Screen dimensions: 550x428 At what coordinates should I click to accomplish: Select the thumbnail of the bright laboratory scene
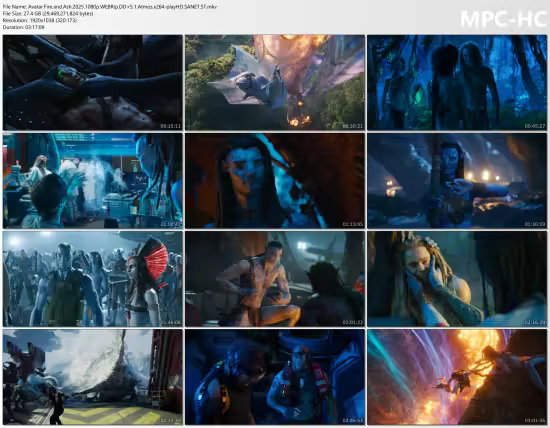tap(93, 181)
